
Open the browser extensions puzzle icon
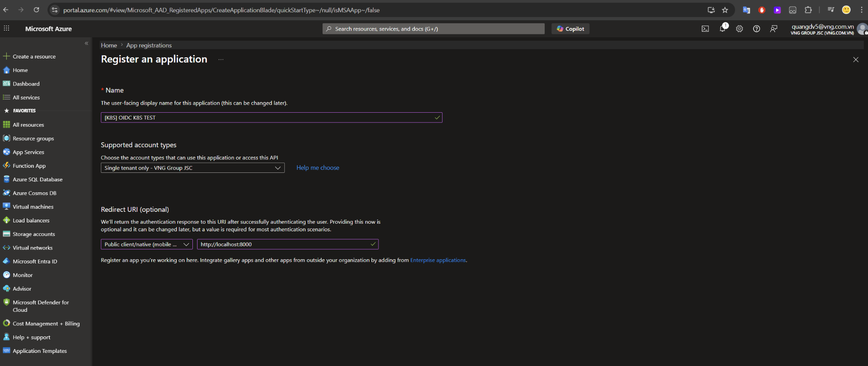(x=808, y=10)
